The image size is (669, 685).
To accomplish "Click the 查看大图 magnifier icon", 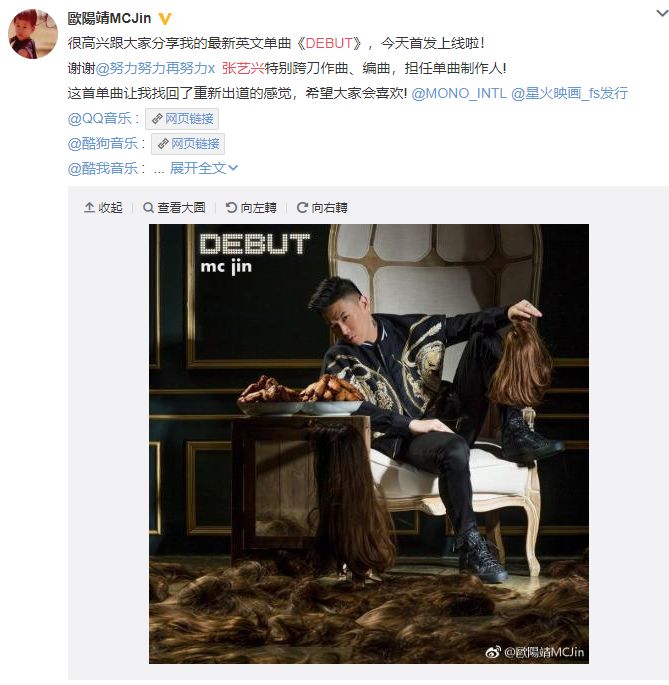I will [149, 208].
